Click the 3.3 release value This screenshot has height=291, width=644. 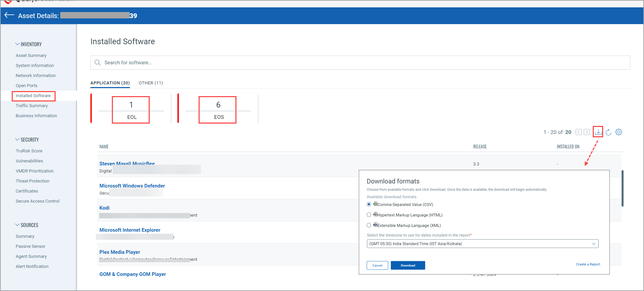click(476, 164)
